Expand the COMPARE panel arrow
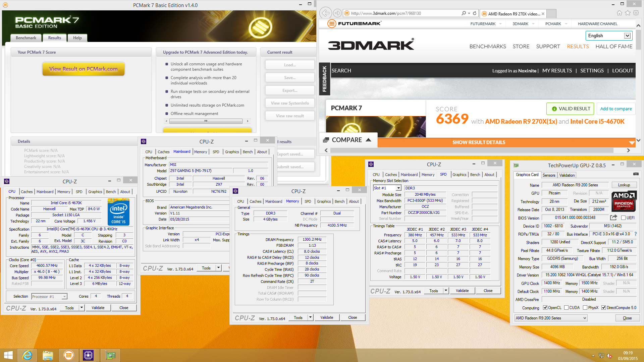This screenshot has height=362, width=644. (x=368, y=140)
